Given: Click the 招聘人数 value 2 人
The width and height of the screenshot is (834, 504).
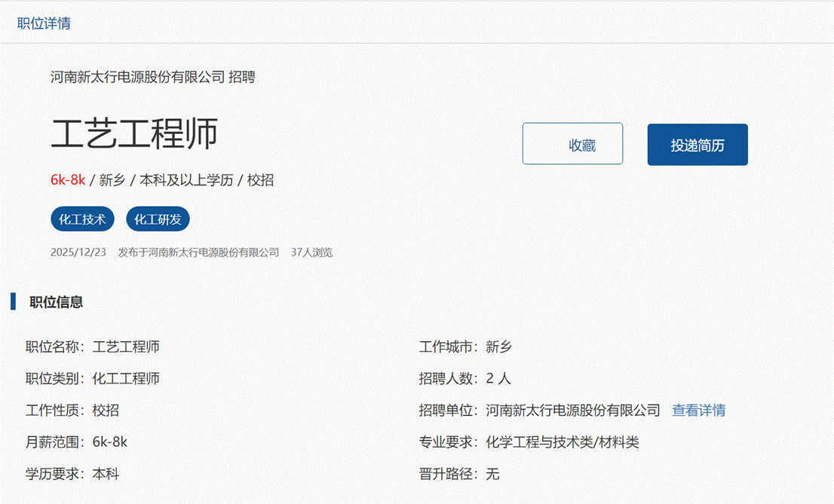Looking at the screenshot, I should (x=498, y=379).
